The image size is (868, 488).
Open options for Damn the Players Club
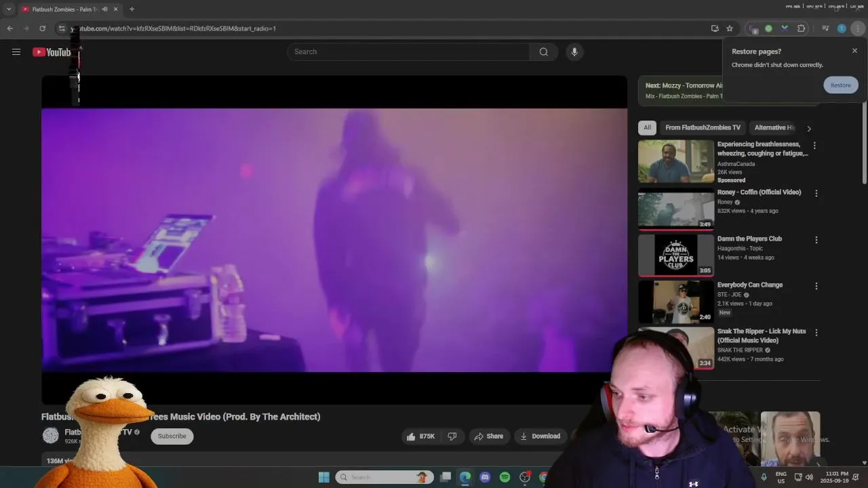tap(816, 240)
